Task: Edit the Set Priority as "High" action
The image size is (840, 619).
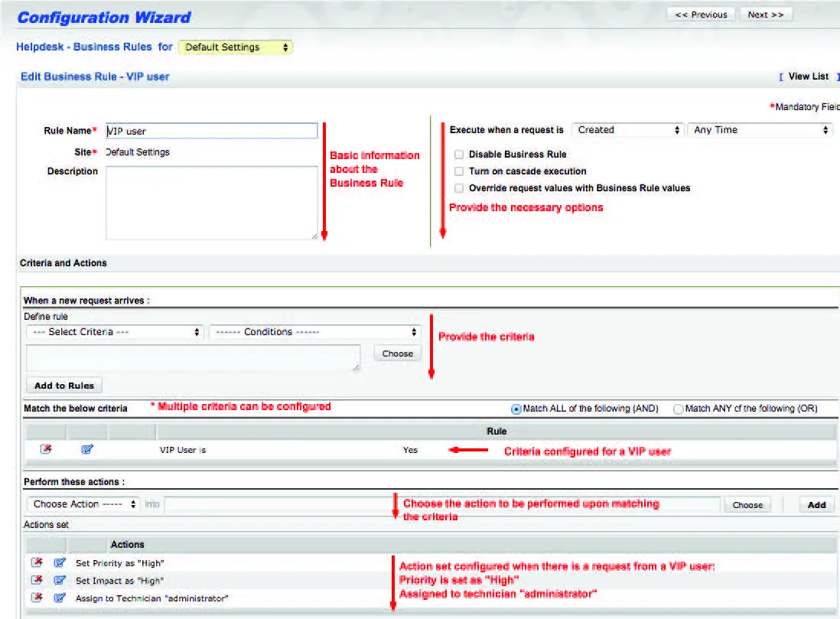Action: pos(59,562)
